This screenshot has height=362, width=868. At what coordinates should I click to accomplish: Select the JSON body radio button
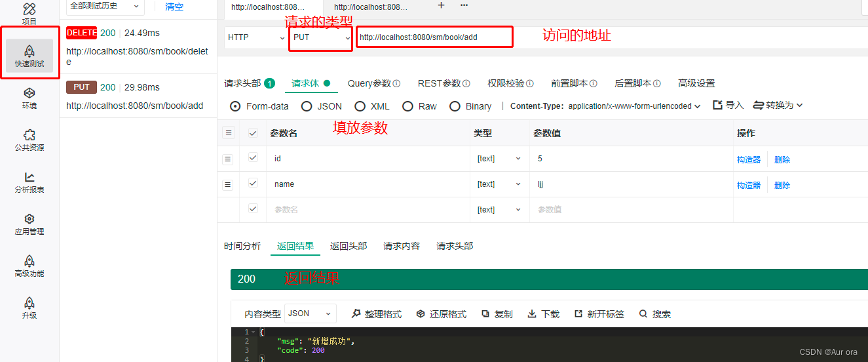(x=307, y=106)
